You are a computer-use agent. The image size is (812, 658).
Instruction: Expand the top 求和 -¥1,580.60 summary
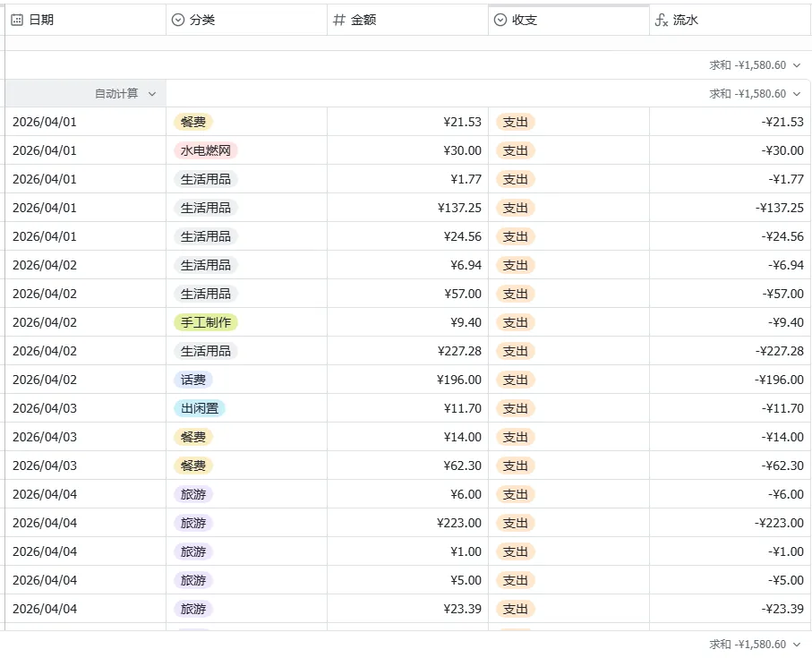coord(754,64)
